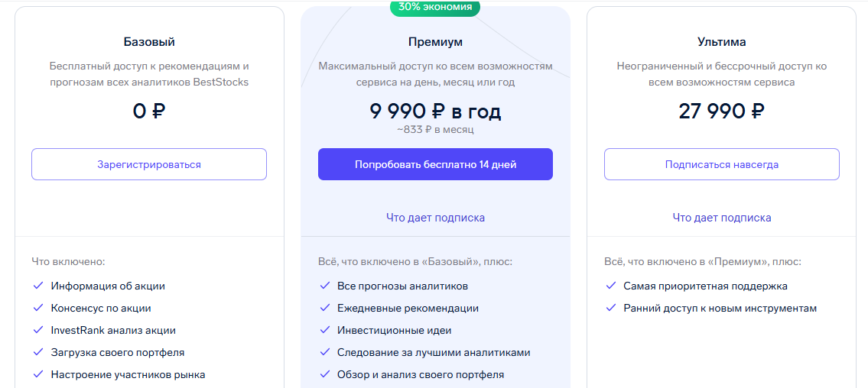868x388 pixels.
Task: Click the checkmark next to Ранний доступ к новым инструментам
Action: 610,308
